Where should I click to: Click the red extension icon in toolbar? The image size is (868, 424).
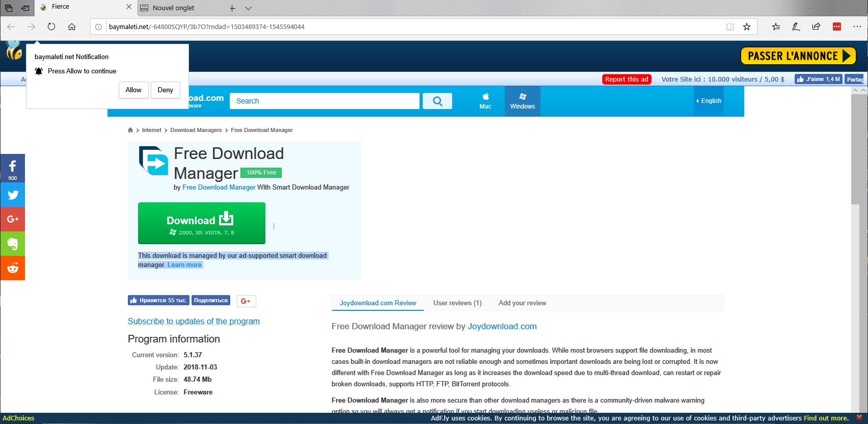pos(837,26)
